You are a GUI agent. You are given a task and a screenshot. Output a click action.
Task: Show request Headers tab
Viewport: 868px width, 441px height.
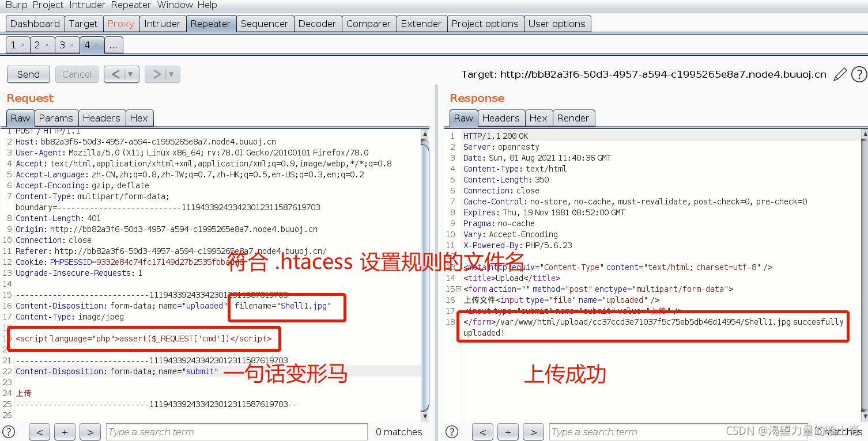[x=101, y=118]
